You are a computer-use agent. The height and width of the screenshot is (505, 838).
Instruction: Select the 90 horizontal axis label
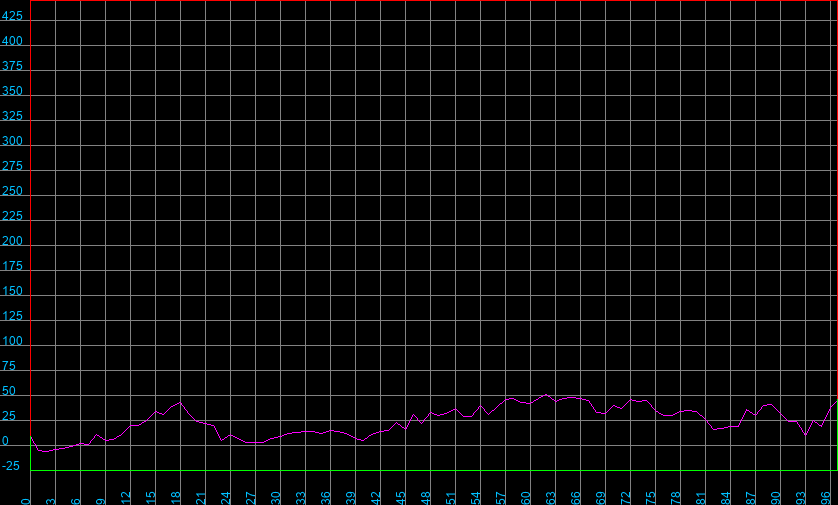point(776,498)
